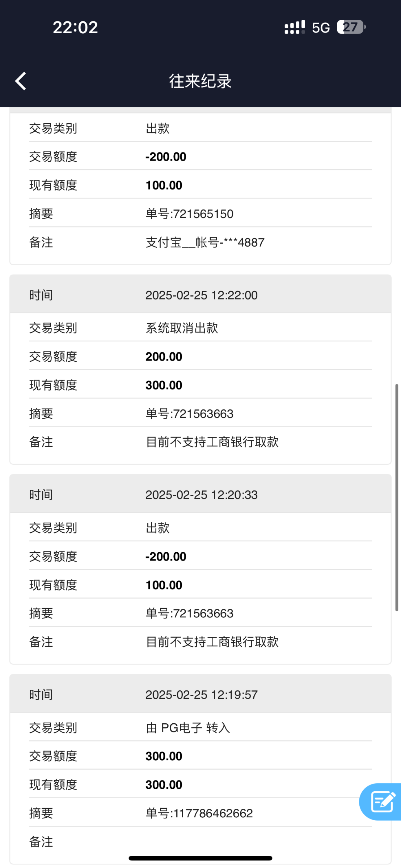Tap the 目前不支持工商银行取款 remark in cancelled record
Screen dimensions: 401x868
pyautogui.click(x=212, y=442)
